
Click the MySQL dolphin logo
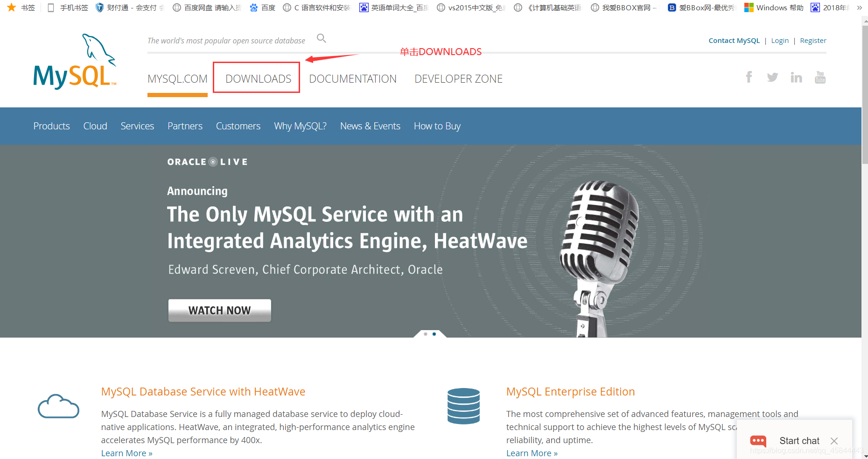pos(75,61)
